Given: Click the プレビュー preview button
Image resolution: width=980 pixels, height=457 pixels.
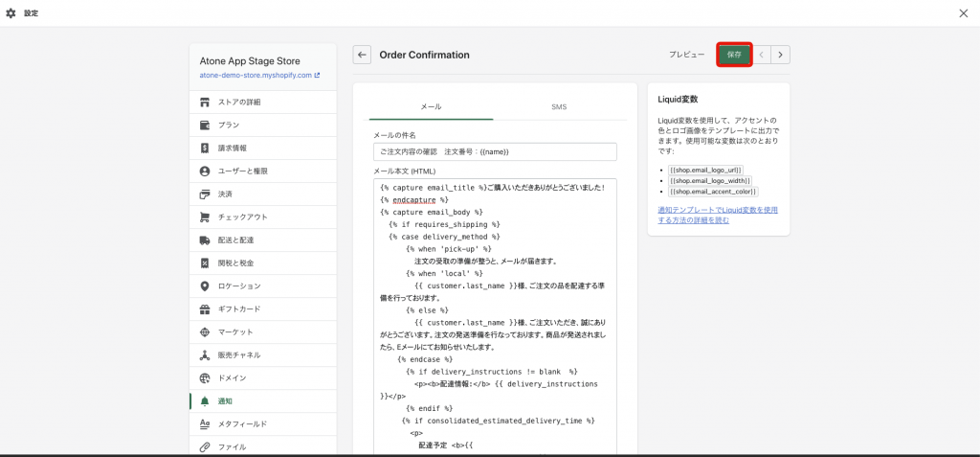Looking at the screenshot, I should (x=687, y=55).
